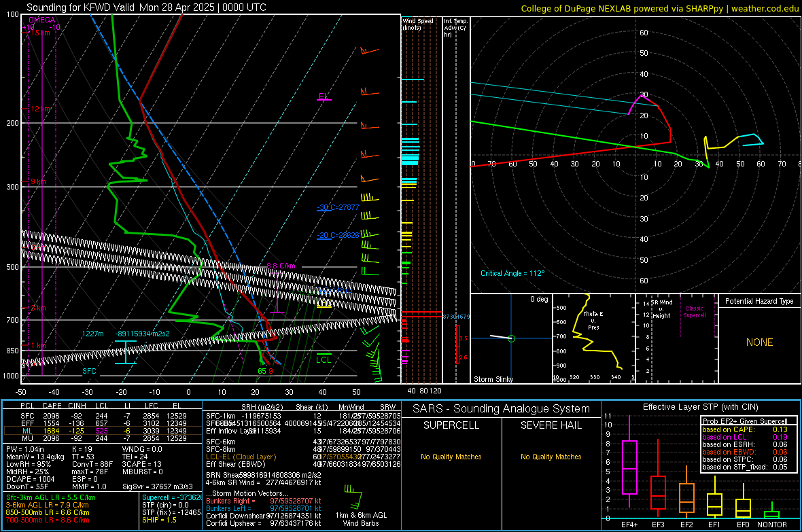Screen dimensions: 802x532
Task: Click the NONTOR axis label
Action: point(772,525)
